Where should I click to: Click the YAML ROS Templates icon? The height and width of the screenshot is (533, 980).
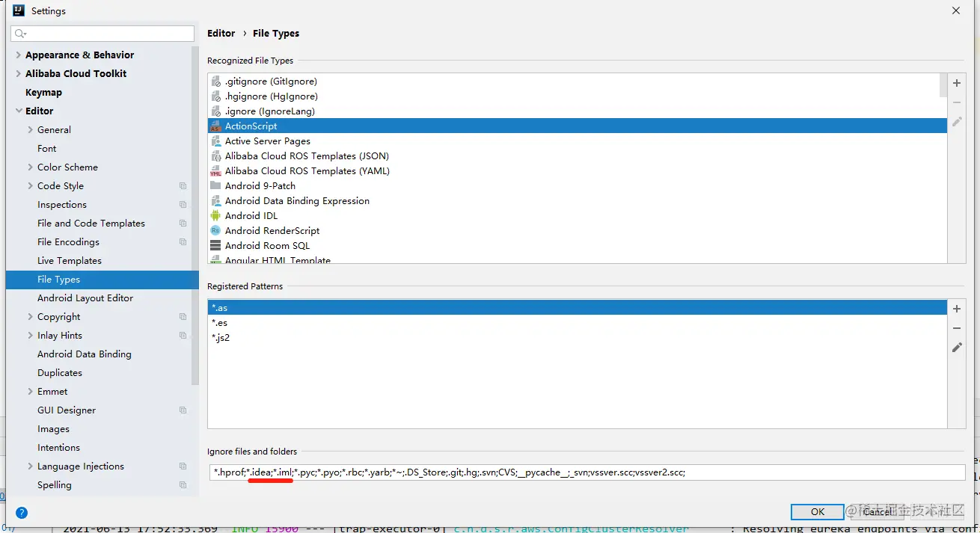coord(215,171)
